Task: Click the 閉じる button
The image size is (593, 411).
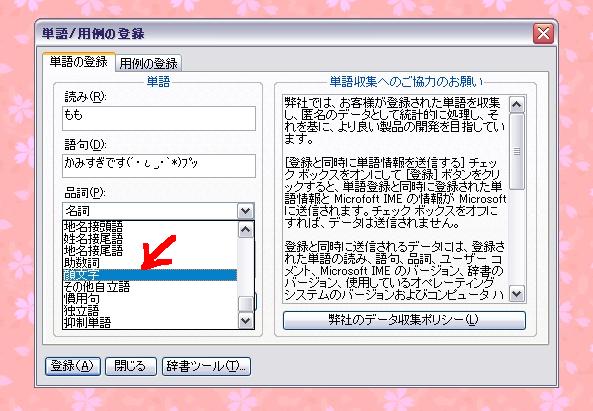Action: (x=130, y=366)
